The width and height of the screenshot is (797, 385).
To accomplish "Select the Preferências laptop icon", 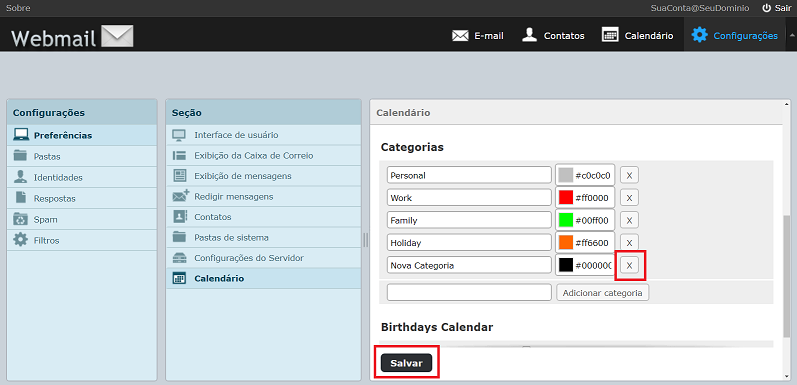I will 20,135.
